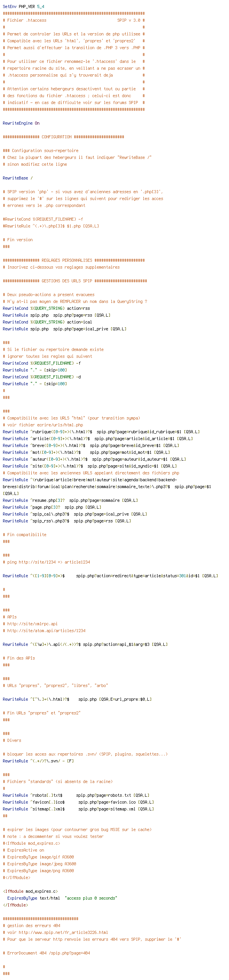Select the GESTIONS DES URLS SPIP header

click(75, 281)
